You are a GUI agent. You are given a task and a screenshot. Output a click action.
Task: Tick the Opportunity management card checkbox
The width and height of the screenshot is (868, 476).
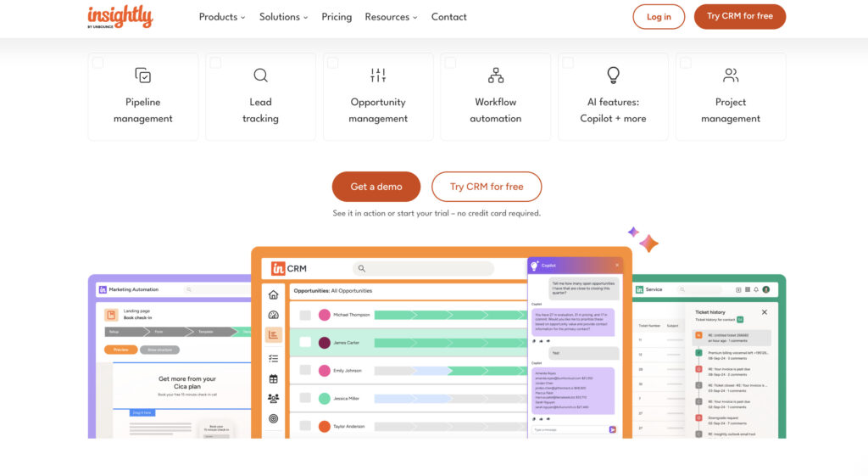pos(333,63)
